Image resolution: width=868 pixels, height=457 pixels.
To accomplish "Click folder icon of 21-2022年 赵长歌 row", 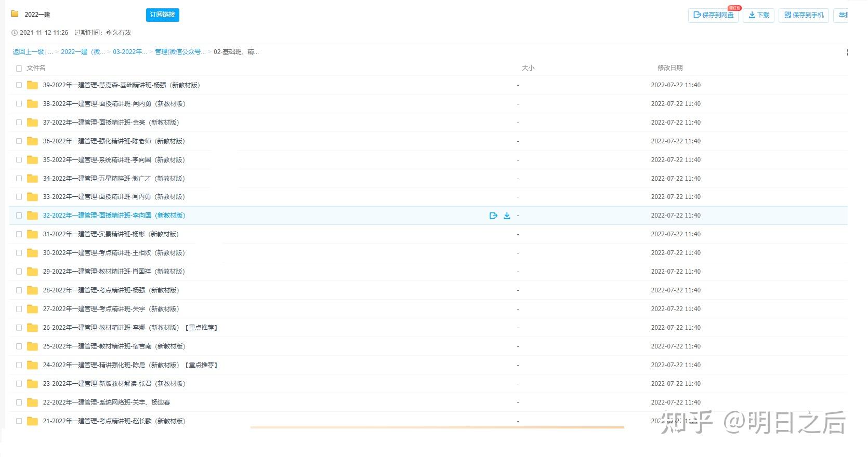I will (x=32, y=421).
